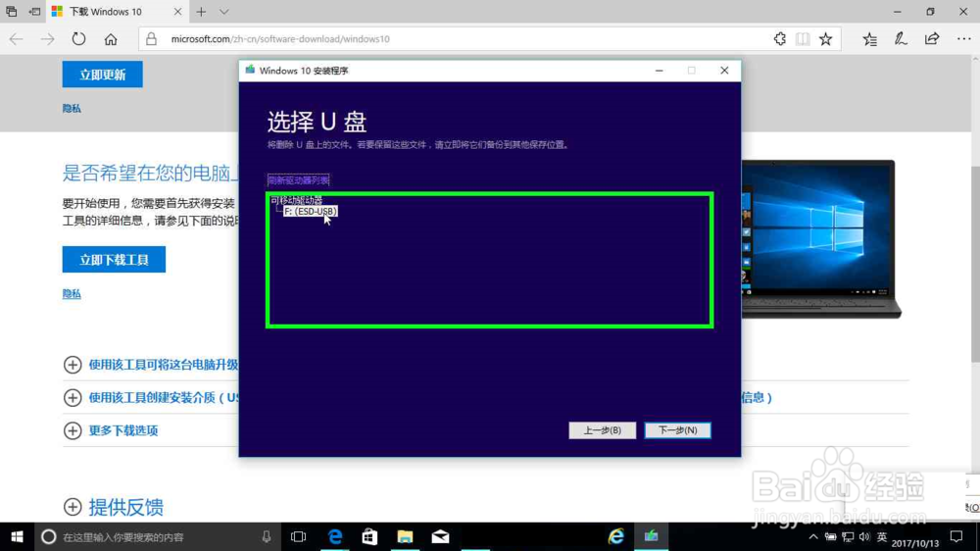
Task: Click the Windows 10 安装程序 title icon
Action: [250, 70]
